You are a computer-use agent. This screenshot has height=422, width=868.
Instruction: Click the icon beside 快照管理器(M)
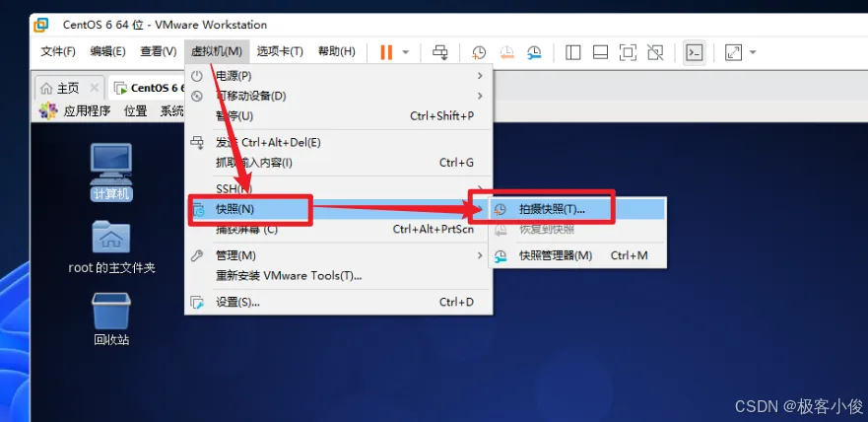tap(501, 255)
